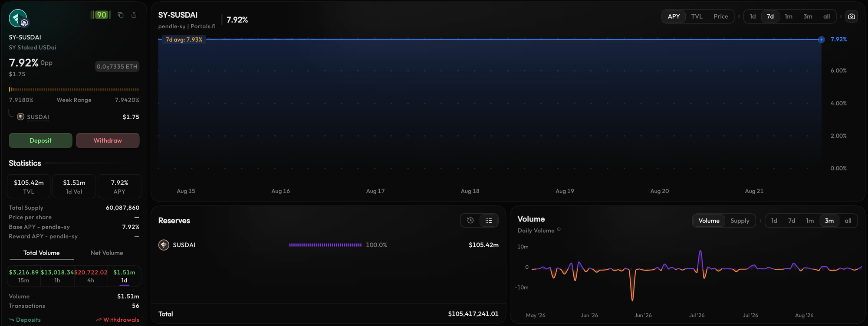Set the Volume chart range to 7d

tap(792, 221)
